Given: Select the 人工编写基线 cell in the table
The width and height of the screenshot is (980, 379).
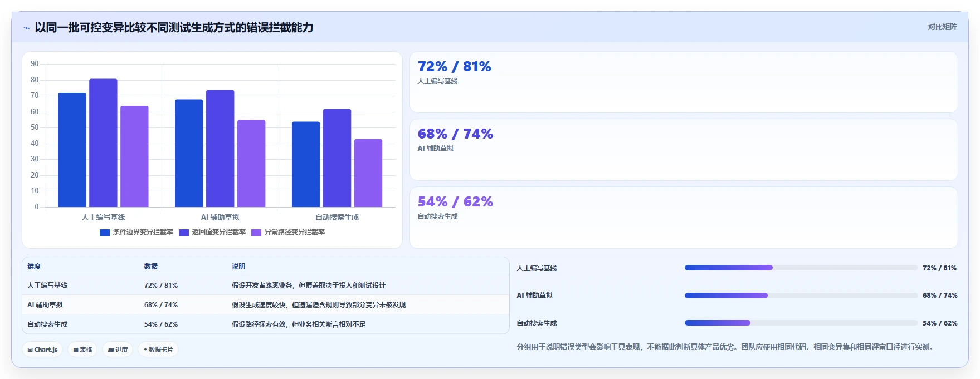Looking at the screenshot, I should coord(47,286).
